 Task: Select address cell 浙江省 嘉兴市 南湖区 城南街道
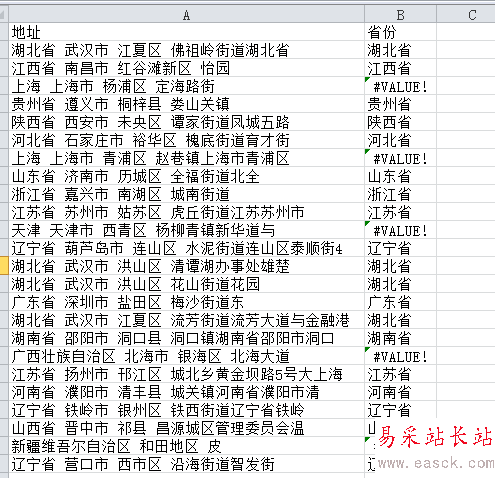click(186, 194)
